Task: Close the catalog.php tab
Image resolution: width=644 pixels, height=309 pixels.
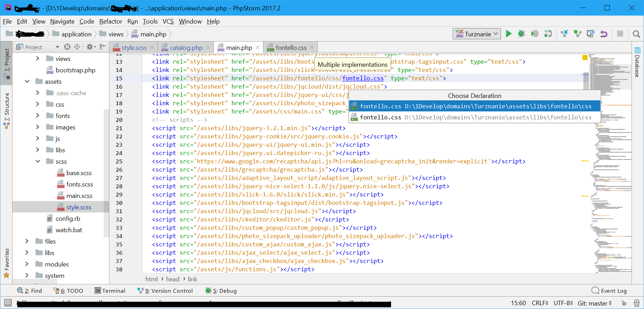Action: pyautogui.click(x=208, y=47)
